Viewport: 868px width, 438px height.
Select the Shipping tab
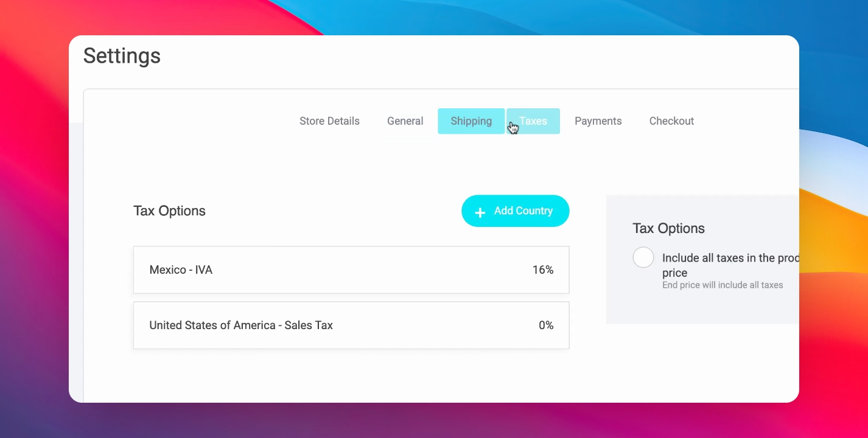(x=471, y=121)
